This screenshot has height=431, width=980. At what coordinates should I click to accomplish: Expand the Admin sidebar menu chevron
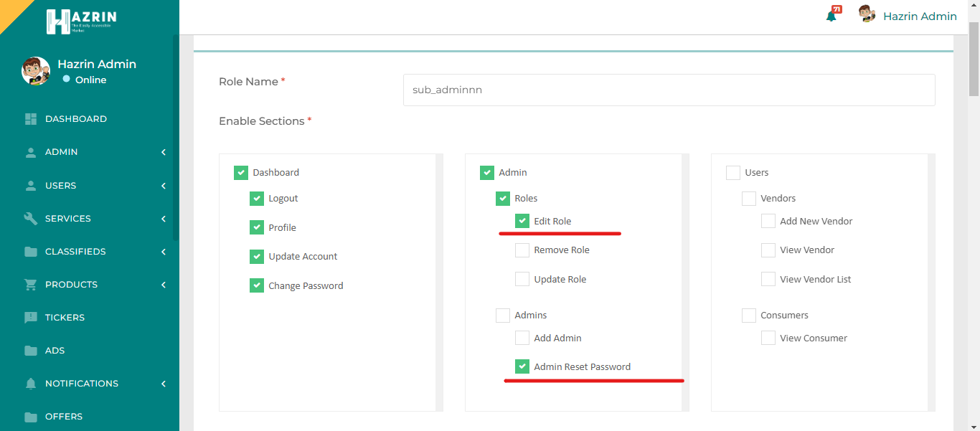click(x=164, y=152)
